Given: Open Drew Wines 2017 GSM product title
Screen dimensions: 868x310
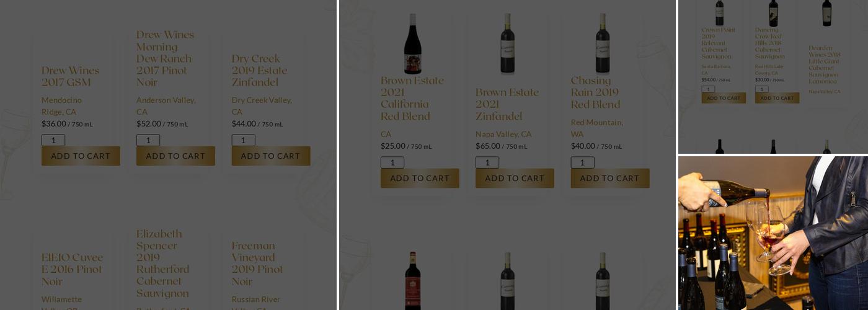Looking at the screenshot, I should [x=70, y=76].
